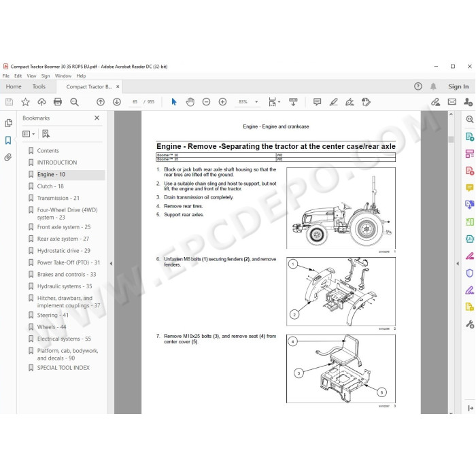476x476 pixels.
Task: Click the page number field
Action: (x=135, y=102)
